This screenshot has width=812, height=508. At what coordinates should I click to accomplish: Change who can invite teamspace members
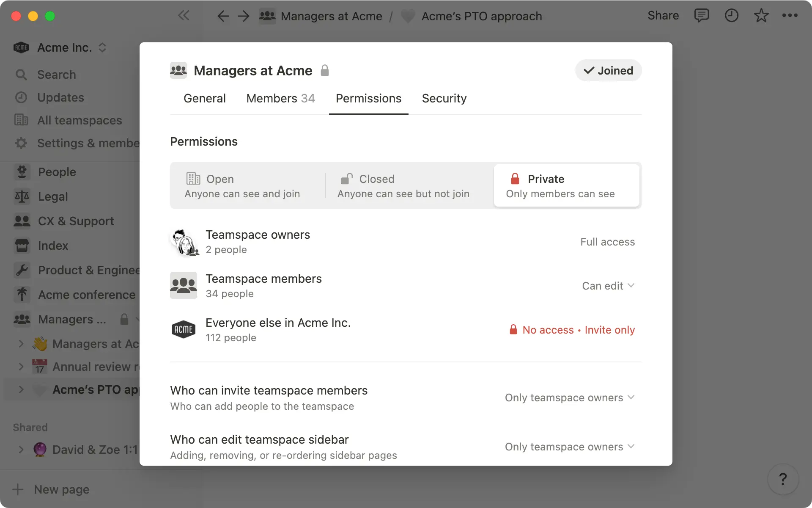pyautogui.click(x=569, y=398)
